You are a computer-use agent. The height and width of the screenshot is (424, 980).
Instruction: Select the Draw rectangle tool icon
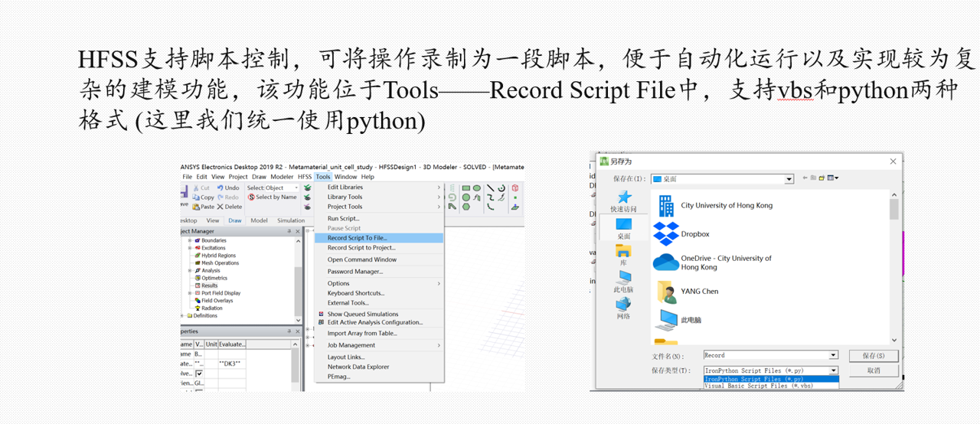click(x=466, y=188)
